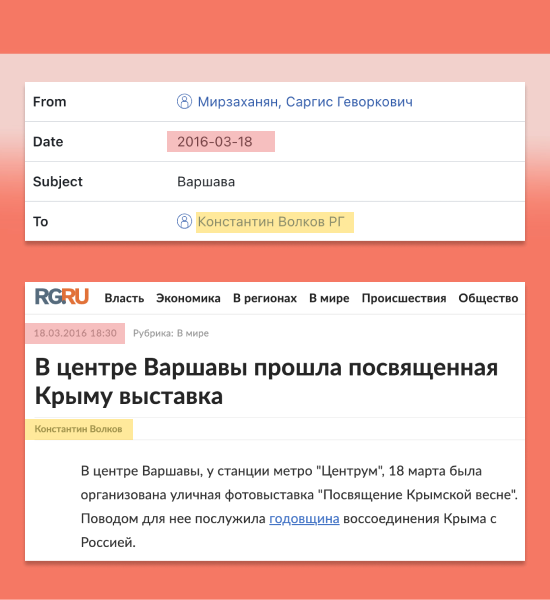Open sender Мирзаханян, Саргис Геворкович

point(305,102)
